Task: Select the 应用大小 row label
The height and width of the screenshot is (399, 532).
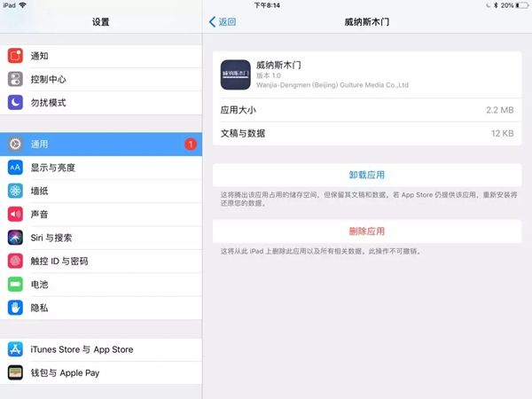Action: pos(239,110)
